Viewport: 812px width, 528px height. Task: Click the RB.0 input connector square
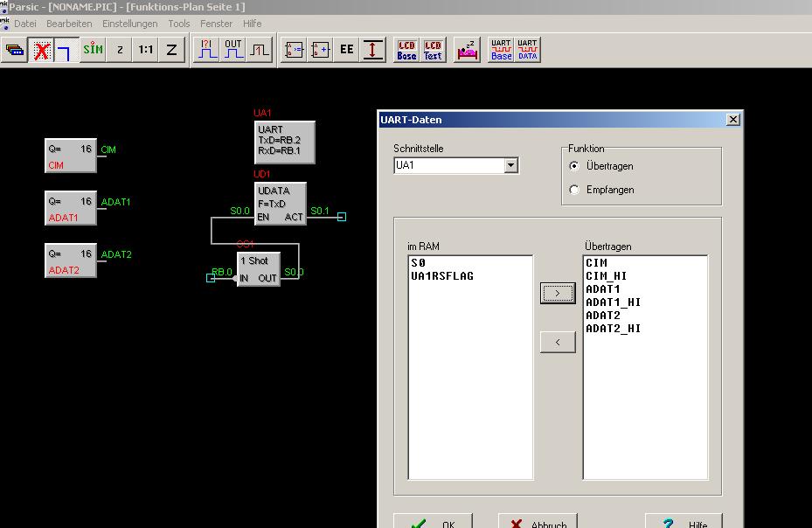pos(211,278)
